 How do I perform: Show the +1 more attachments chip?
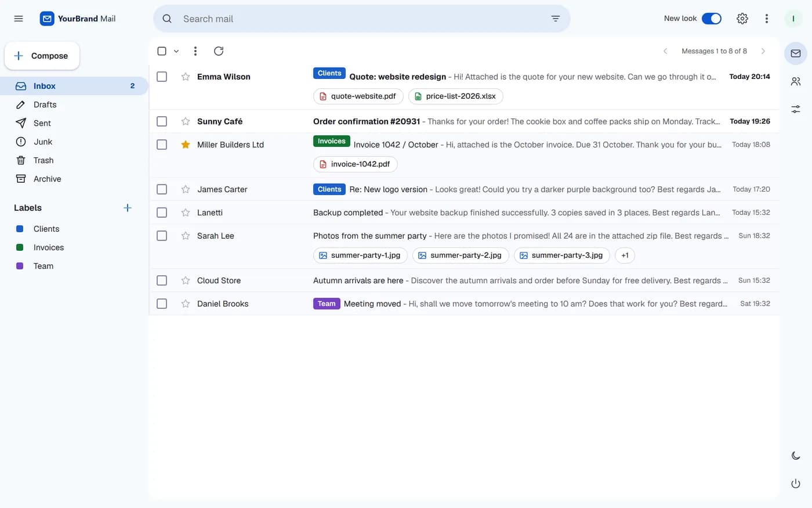tap(625, 255)
